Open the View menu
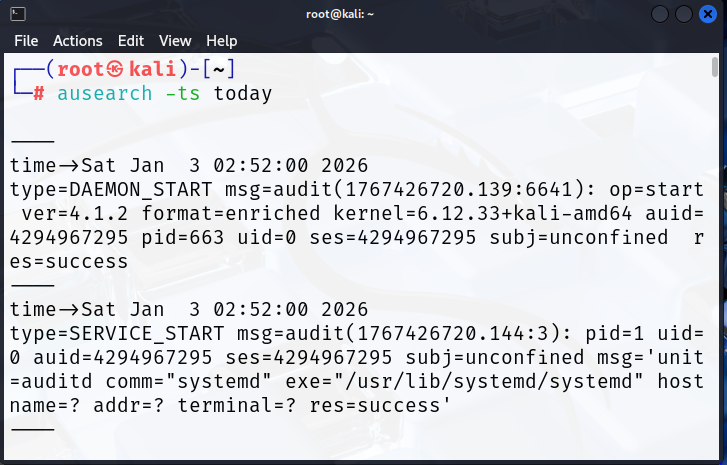Screen dimensions: 727x465 pyautogui.click(x=175, y=41)
